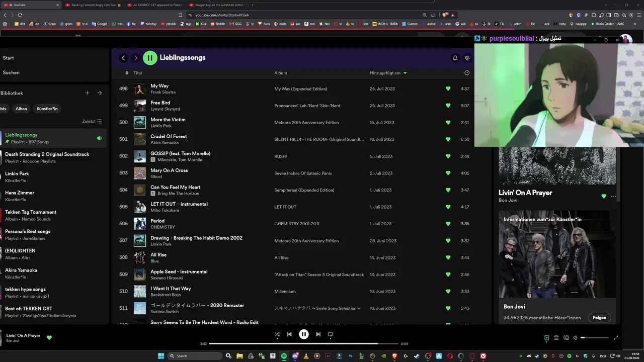Open more options for Livin' On A Prayer

(x=613, y=197)
